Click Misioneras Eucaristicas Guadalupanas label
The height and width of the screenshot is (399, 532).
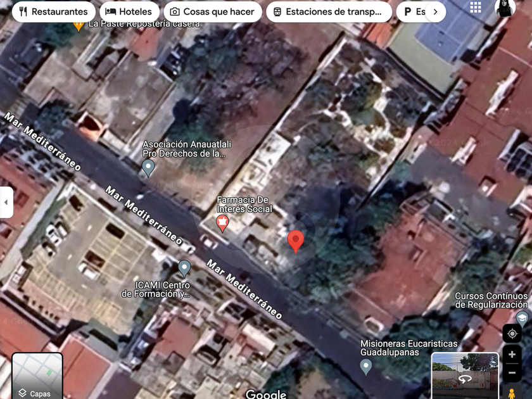point(409,348)
